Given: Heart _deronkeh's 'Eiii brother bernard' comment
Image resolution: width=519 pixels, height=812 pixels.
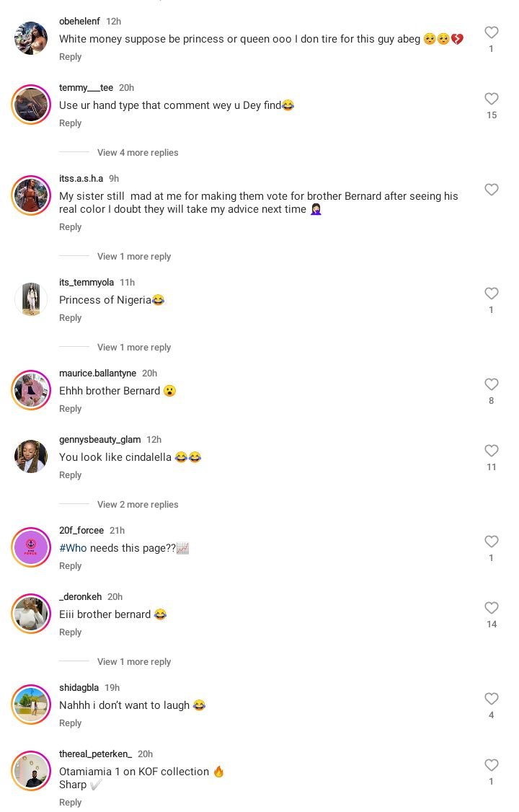Looking at the screenshot, I should click(x=492, y=608).
